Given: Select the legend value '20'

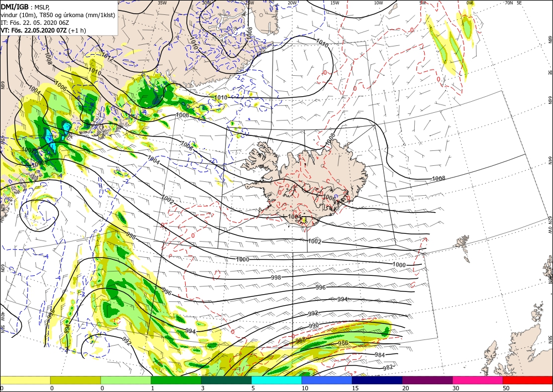Looking at the screenshot, I should point(405,389).
